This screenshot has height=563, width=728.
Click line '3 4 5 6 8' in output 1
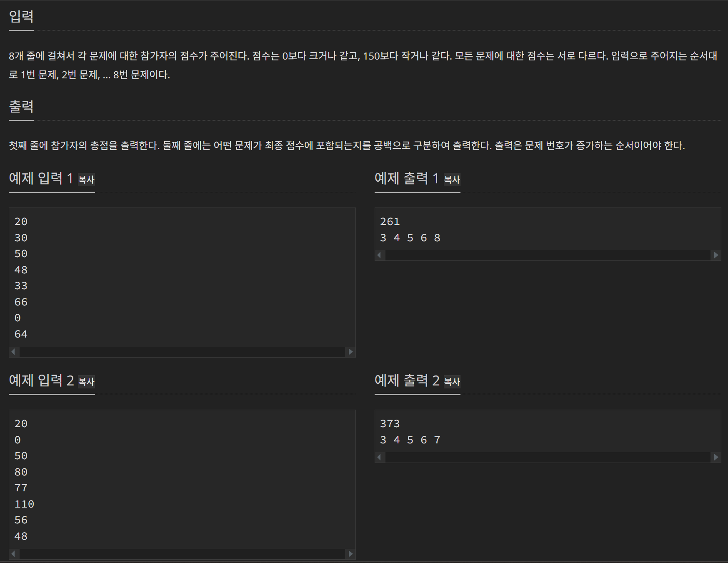[x=410, y=238]
